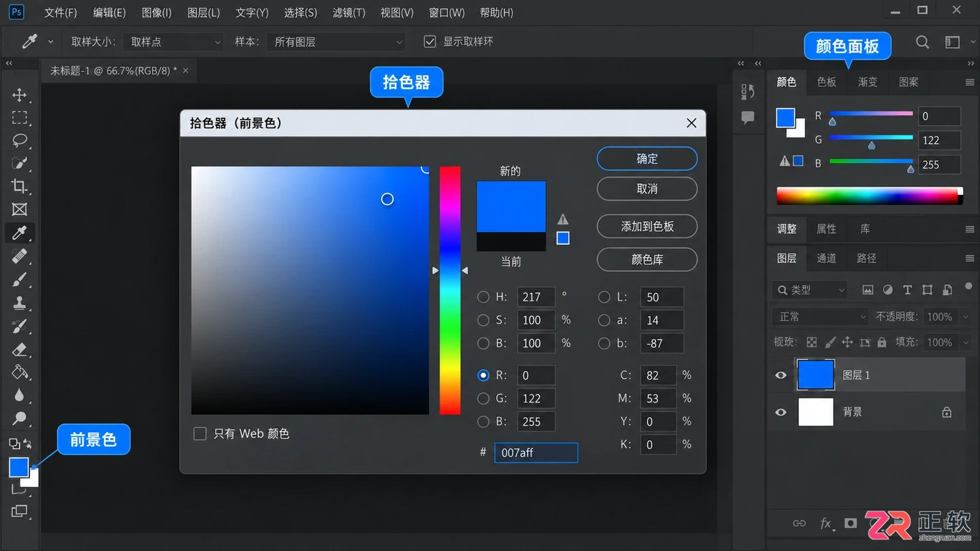Viewport: 980px width, 551px height.
Task: Click the swap foreground and background colors icon
Action: (x=27, y=444)
